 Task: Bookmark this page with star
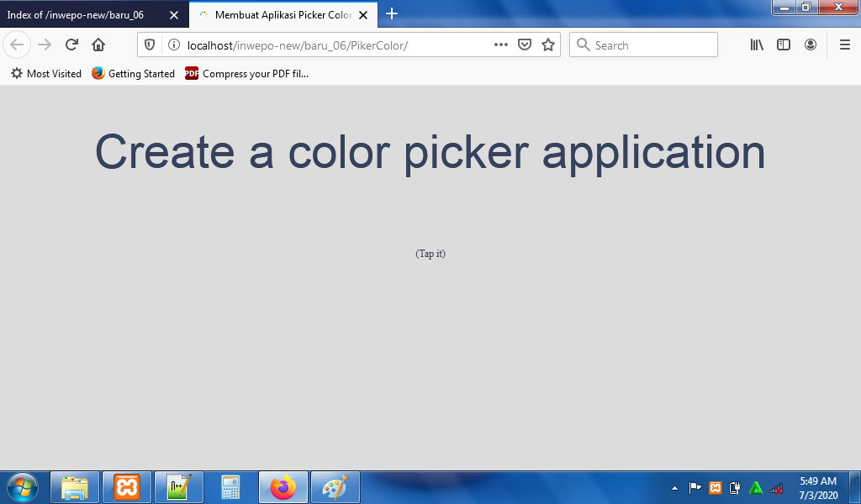pos(548,45)
